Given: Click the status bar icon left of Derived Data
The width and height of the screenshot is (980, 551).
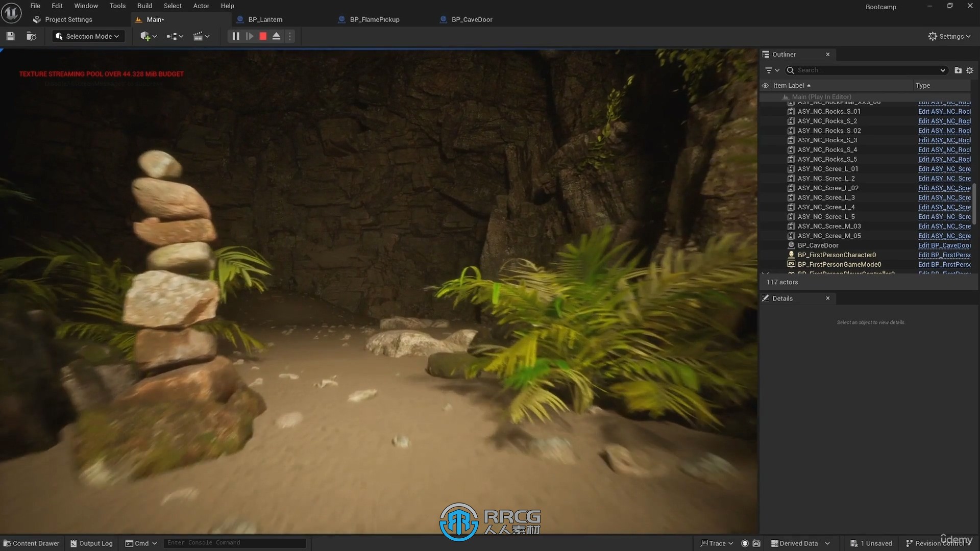Looking at the screenshot, I should [756, 543].
